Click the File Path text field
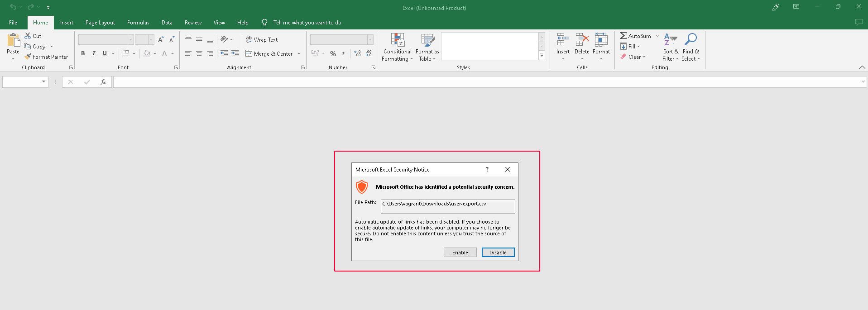The height and width of the screenshot is (310, 868). coord(448,206)
